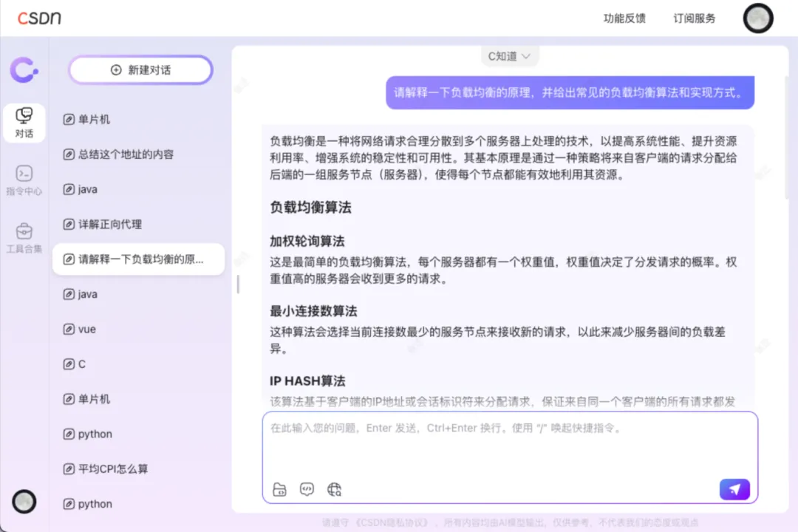Open 功能反馈 feedback link

point(624,18)
